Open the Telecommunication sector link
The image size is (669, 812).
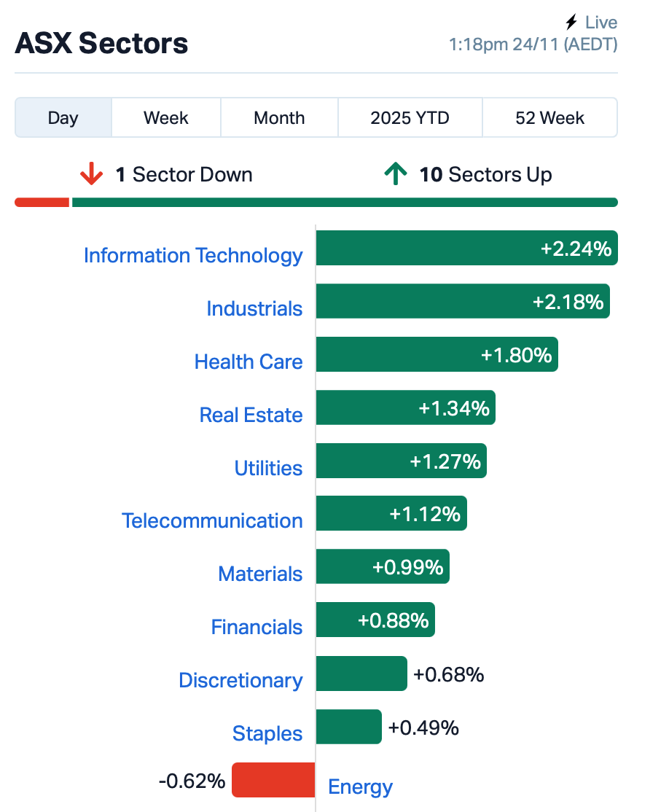pos(212,520)
